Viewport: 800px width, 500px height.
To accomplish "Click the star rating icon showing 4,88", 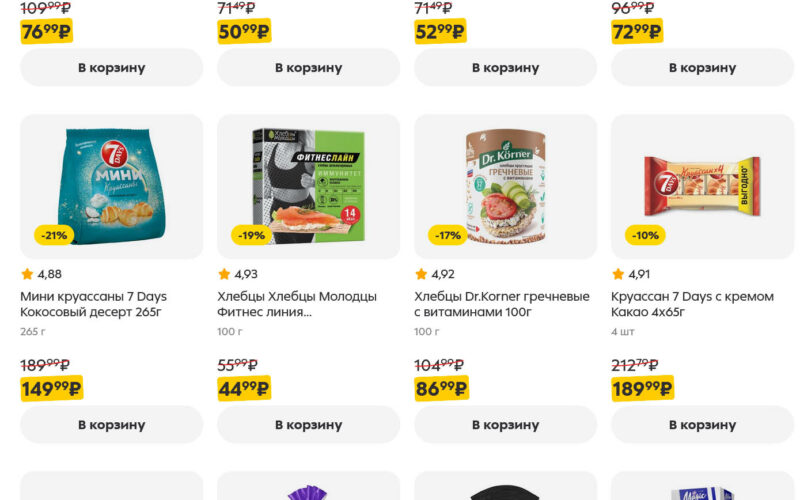I will pyautogui.click(x=27, y=274).
